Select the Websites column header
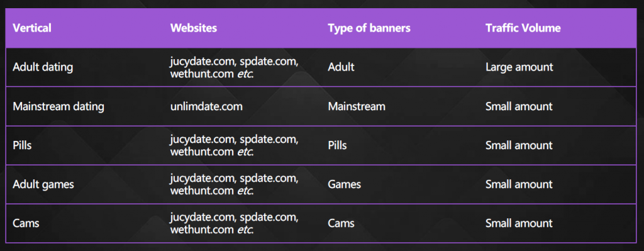Screen dimensions: 644x251 194,28
